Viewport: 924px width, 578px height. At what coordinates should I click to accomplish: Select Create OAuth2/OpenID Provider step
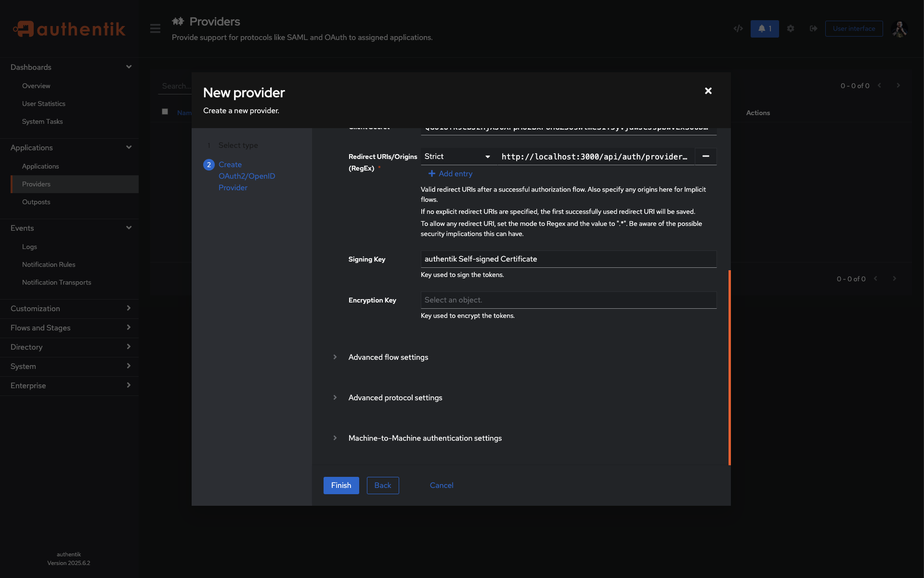[x=247, y=176]
